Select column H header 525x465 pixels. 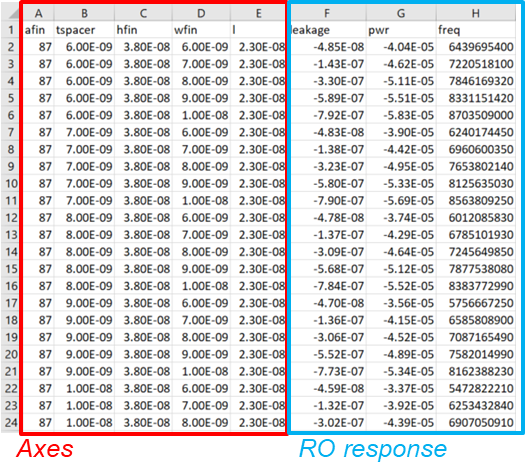click(476, 13)
